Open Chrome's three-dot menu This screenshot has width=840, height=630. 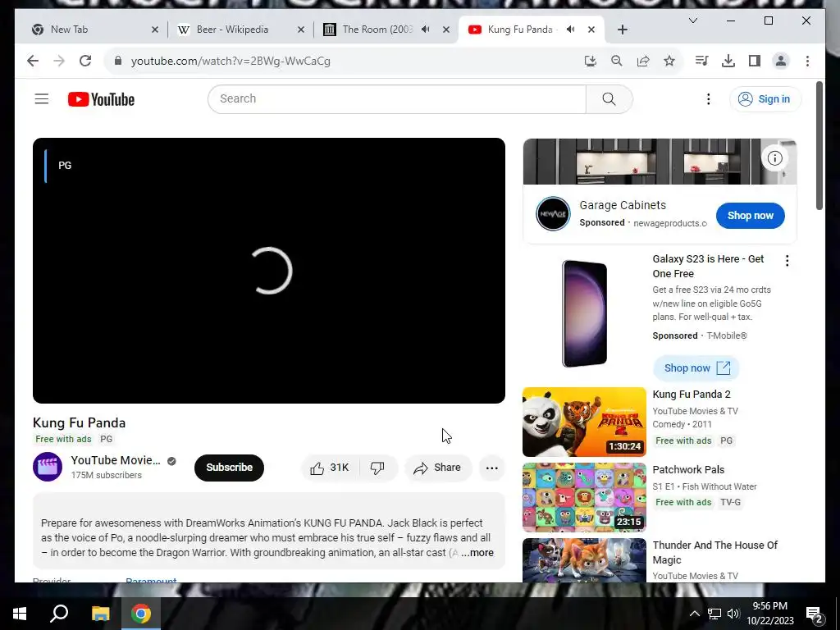[x=807, y=61]
